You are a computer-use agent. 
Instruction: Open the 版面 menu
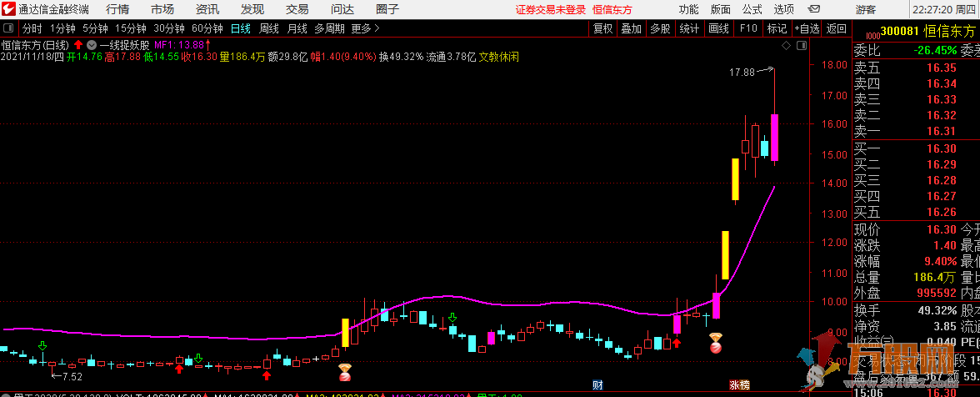pyautogui.click(x=721, y=9)
